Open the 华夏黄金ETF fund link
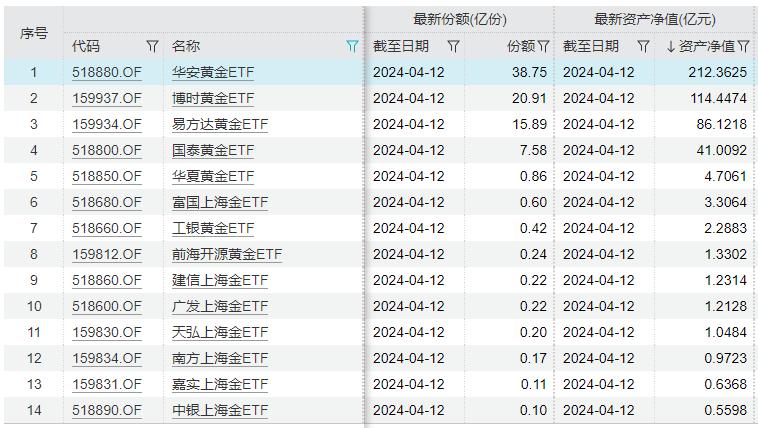 (x=213, y=177)
